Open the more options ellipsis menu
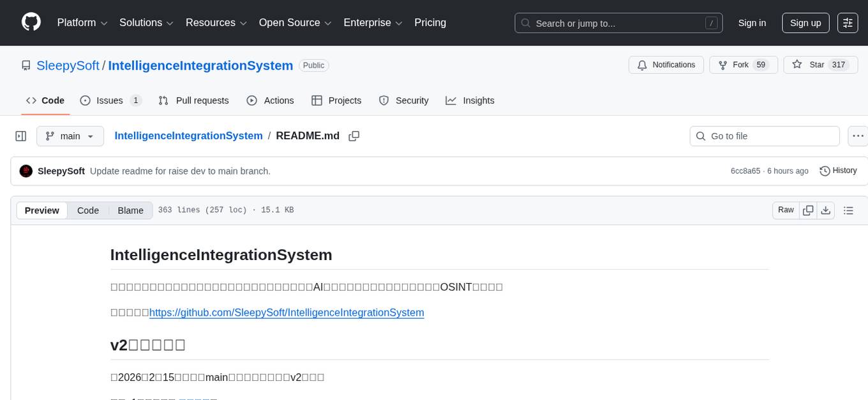This screenshot has width=868, height=400. (x=858, y=135)
